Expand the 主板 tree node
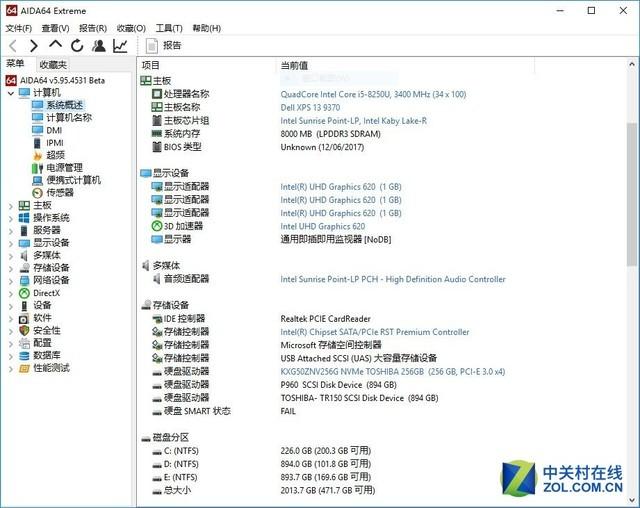The width and height of the screenshot is (640, 508). click(x=11, y=206)
